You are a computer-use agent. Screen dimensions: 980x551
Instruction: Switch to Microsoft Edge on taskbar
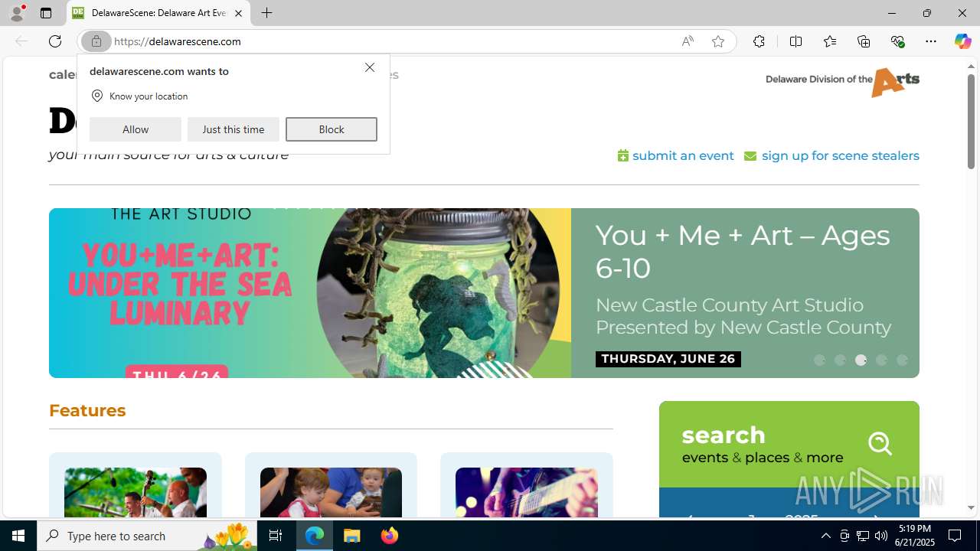click(x=315, y=536)
